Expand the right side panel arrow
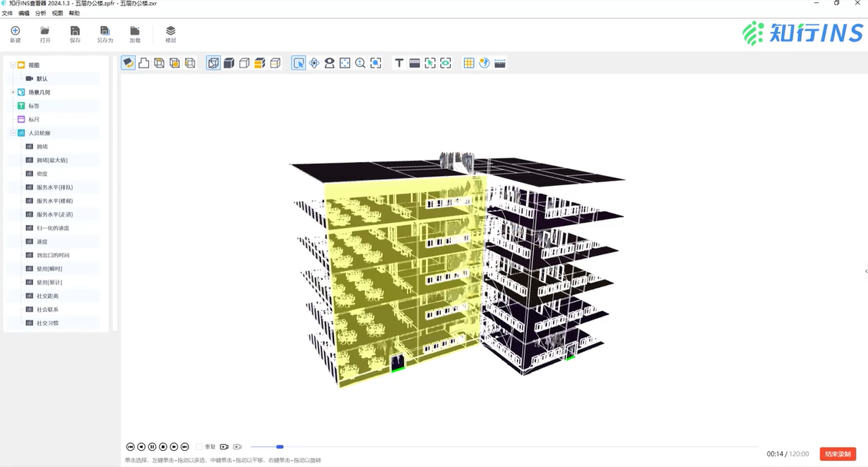The image size is (868, 467). [866, 271]
